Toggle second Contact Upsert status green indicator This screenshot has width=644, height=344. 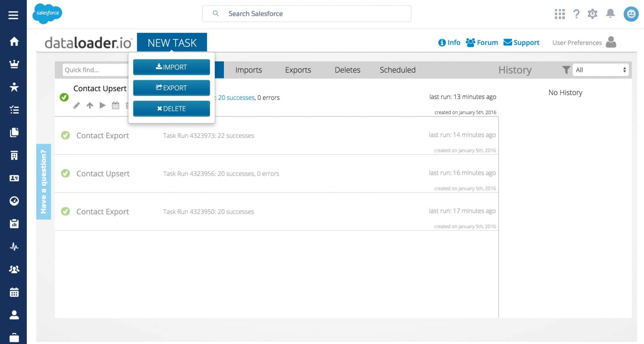[x=65, y=173]
